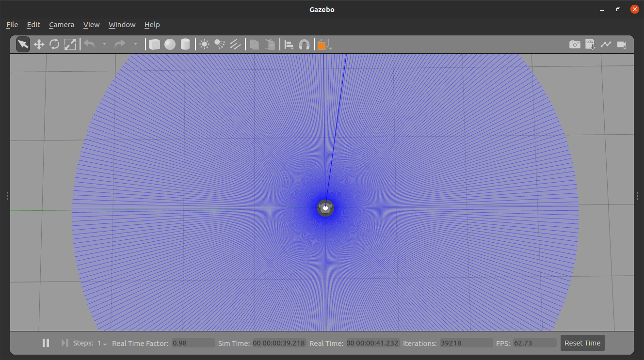
Task: Copy the selected model
Action: click(254, 45)
